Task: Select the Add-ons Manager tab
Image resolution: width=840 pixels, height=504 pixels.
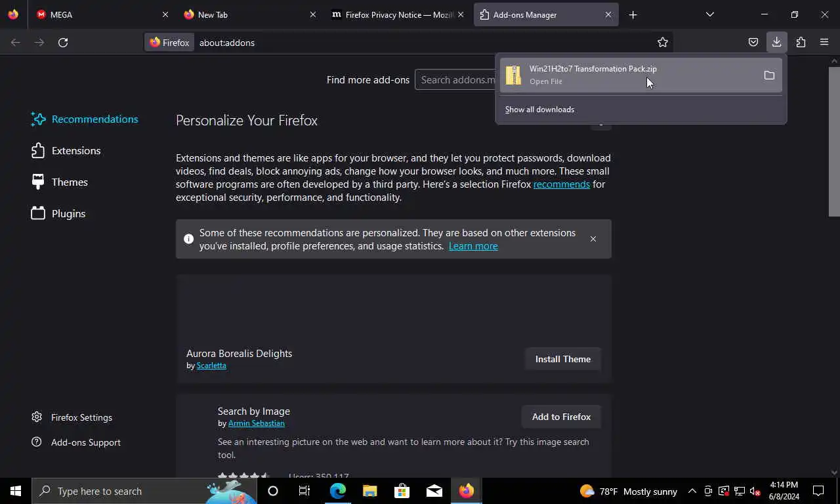Action: click(x=545, y=14)
